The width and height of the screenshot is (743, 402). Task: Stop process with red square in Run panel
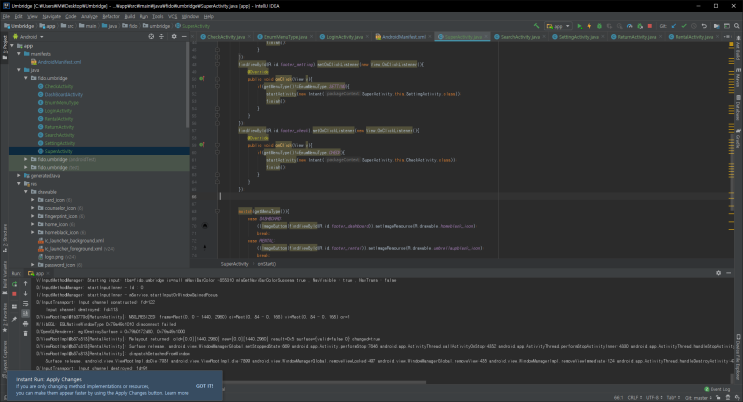click(x=15, y=294)
